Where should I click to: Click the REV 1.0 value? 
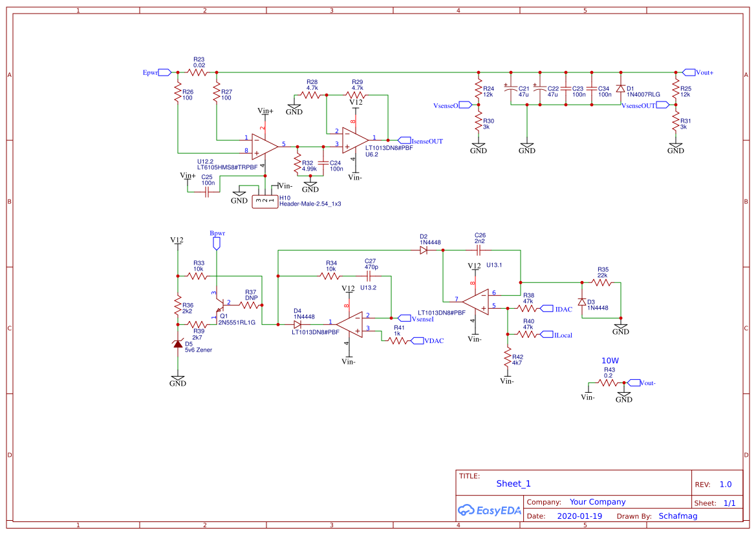(726, 485)
